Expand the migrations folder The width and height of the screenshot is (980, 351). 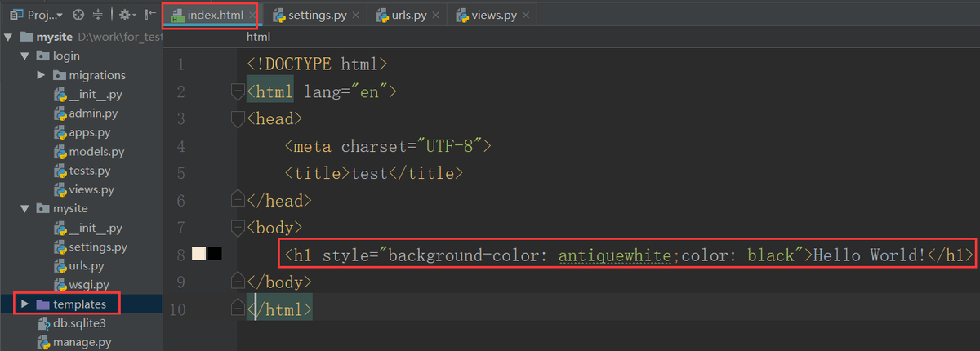(41, 75)
